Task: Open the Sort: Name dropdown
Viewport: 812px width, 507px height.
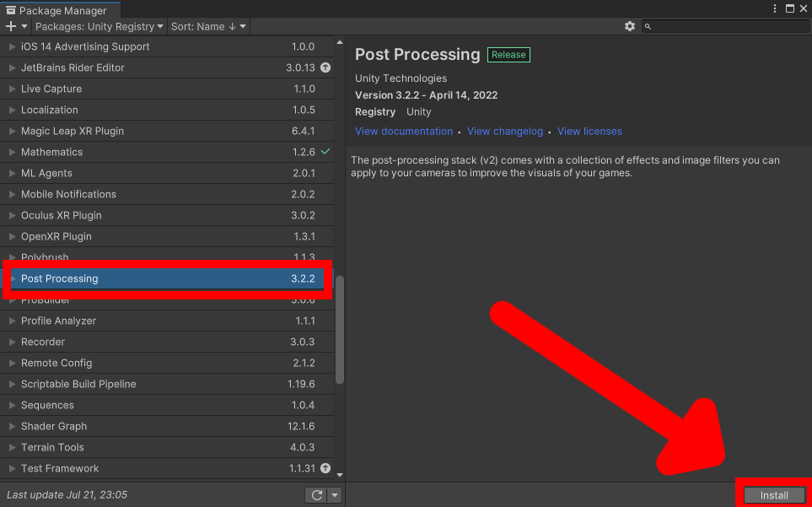Action: (207, 26)
